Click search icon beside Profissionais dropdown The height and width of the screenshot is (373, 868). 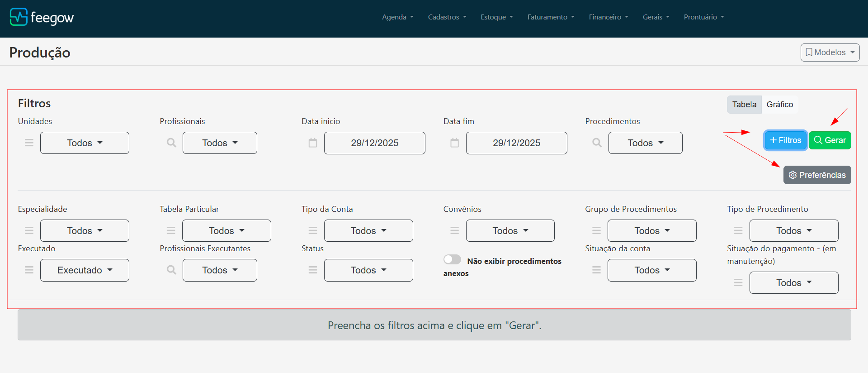171,143
